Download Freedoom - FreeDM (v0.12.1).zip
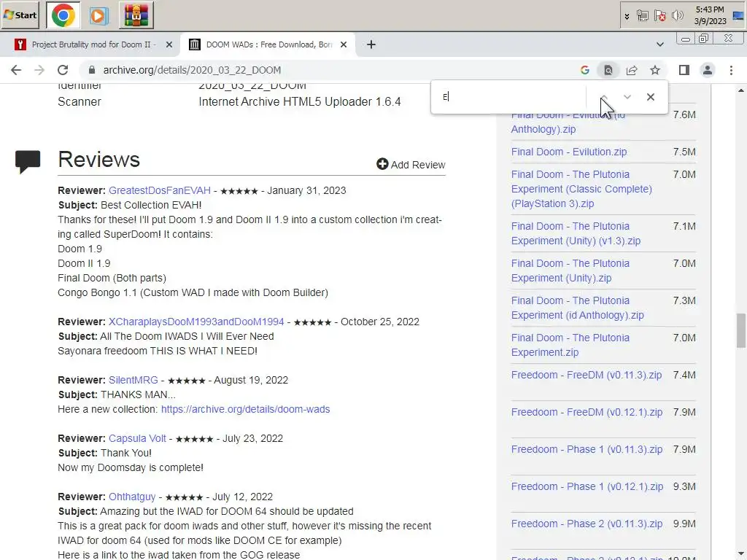The height and width of the screenshot is (560, 747). (x=587, y=412)
